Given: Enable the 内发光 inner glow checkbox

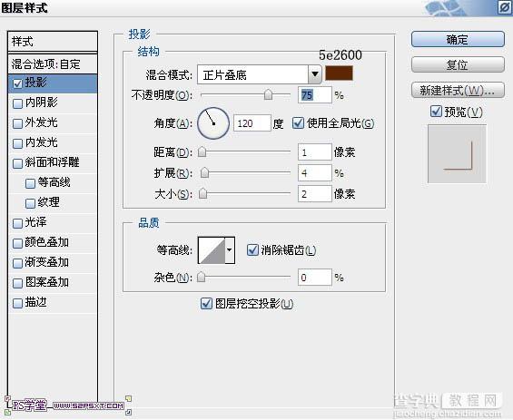Looking at the screenshot, I should coord(17,143).
